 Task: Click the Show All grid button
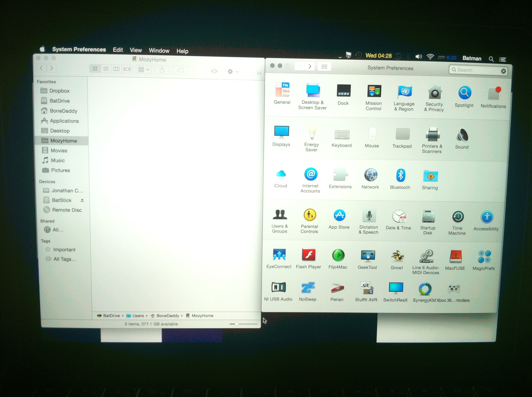point(324,67)
